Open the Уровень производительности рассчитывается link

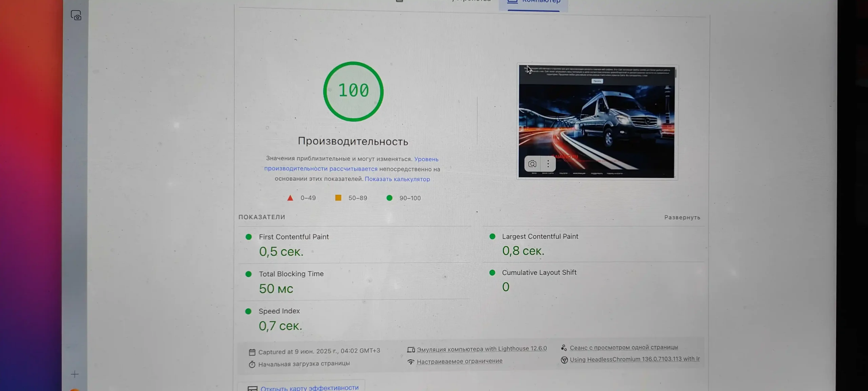tap(320, 169)
